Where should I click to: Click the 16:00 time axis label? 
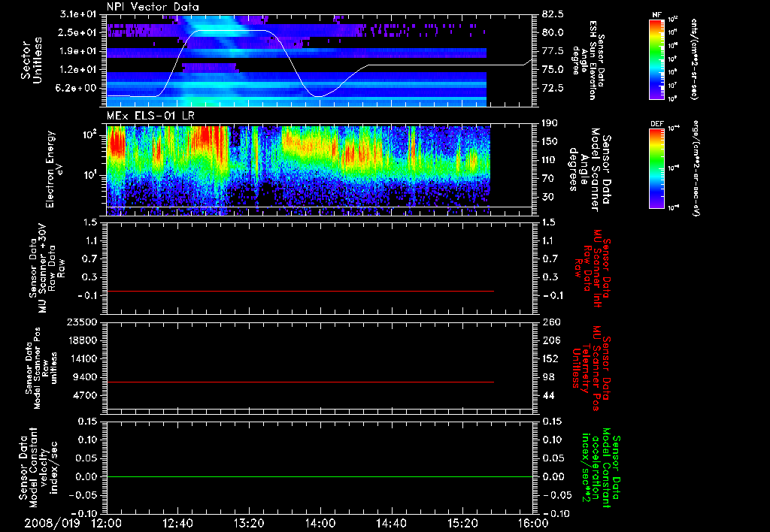533,523
